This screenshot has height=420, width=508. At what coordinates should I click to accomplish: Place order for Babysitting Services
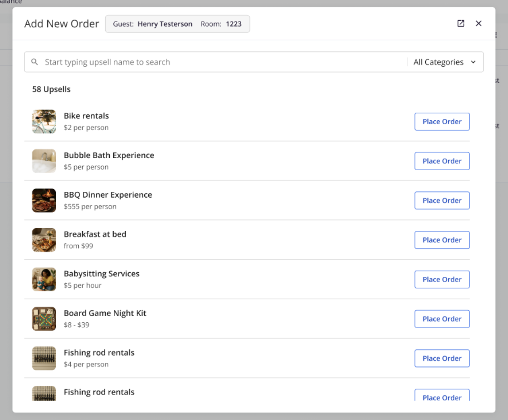click(x=442, y=279)
